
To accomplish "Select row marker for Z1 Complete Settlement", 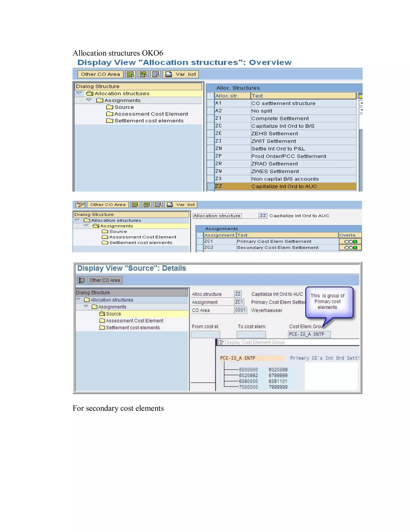I will [210, 118].
